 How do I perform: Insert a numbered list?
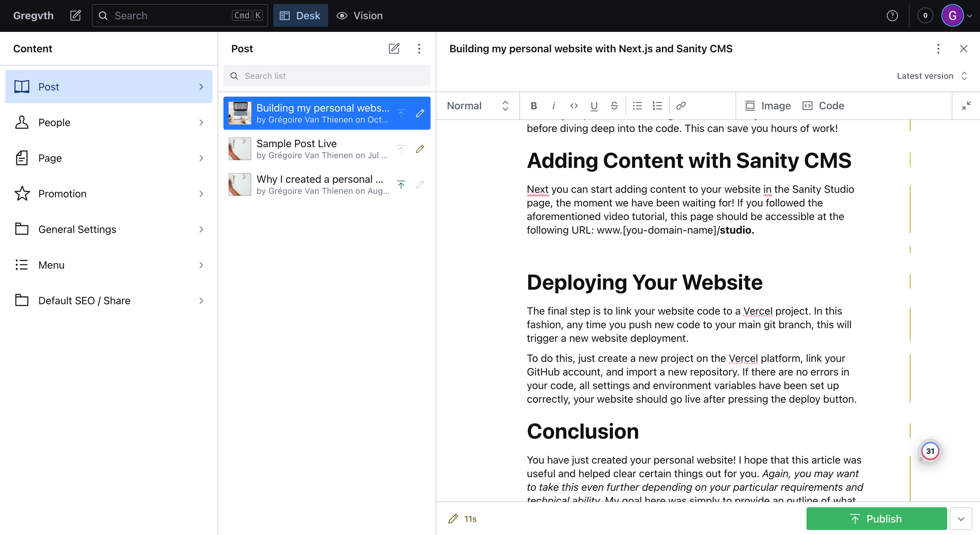click(x=657, y=106)
